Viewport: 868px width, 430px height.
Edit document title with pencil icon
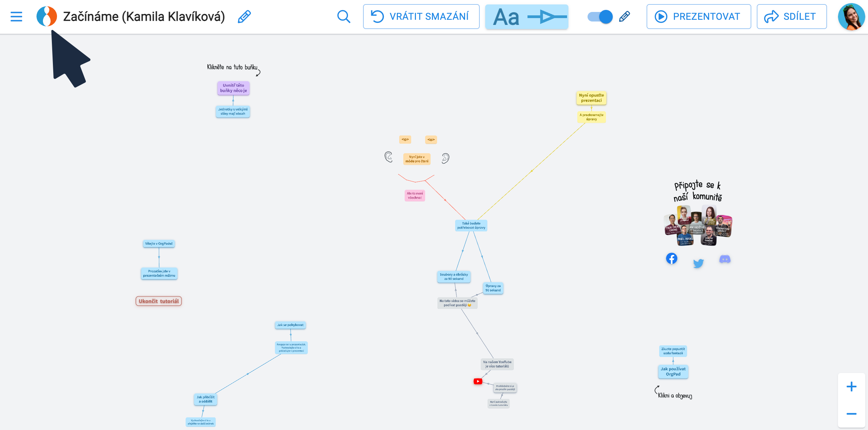coord(244,16)
